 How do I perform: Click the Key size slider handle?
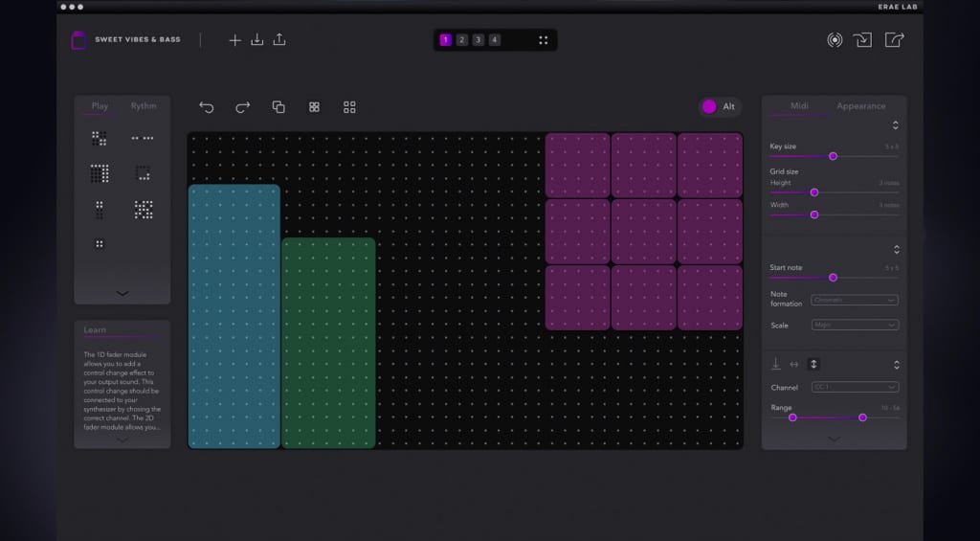[x=833, y=155]
